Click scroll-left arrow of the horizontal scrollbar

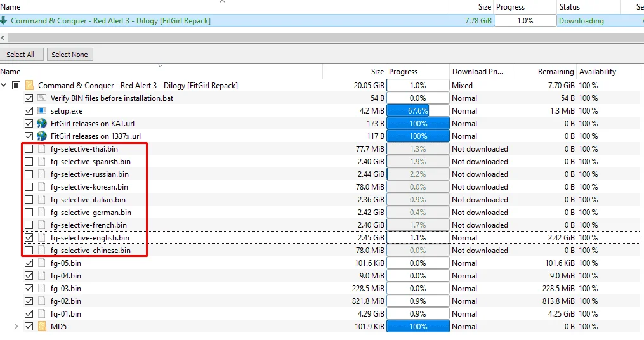click(3, 38)
